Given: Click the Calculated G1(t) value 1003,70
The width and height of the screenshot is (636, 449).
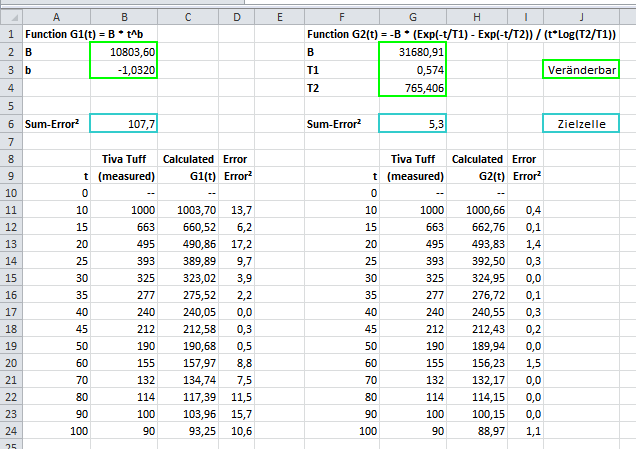Looking at the screenshot, I should click(x=190, y=211).
